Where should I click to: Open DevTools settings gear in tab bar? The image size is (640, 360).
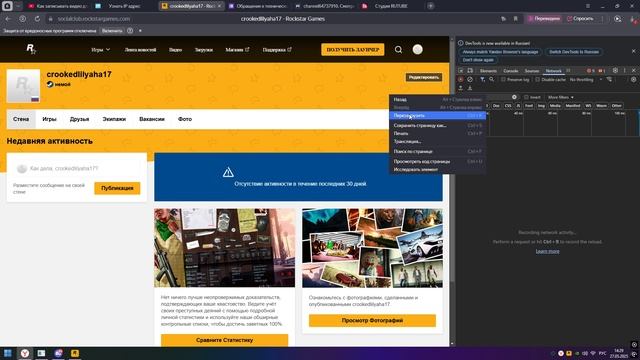click(615, 71)
